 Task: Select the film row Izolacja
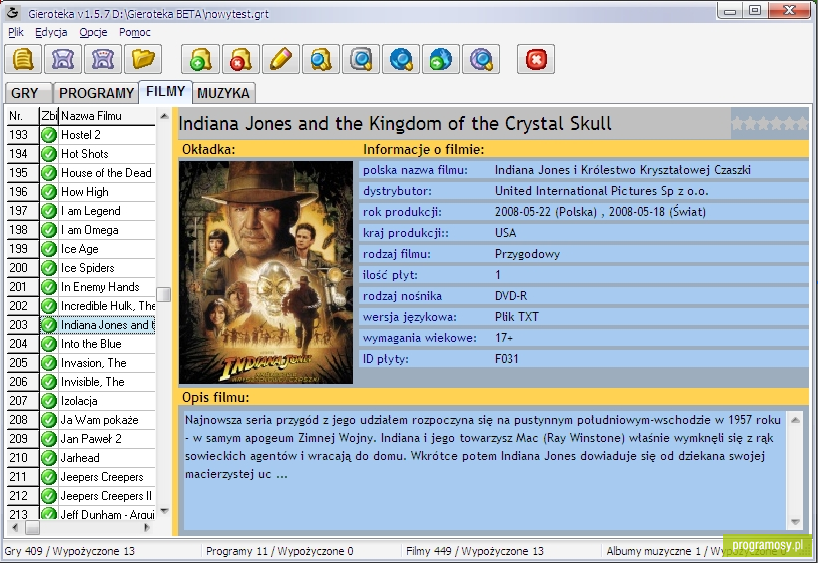(81, 401)
